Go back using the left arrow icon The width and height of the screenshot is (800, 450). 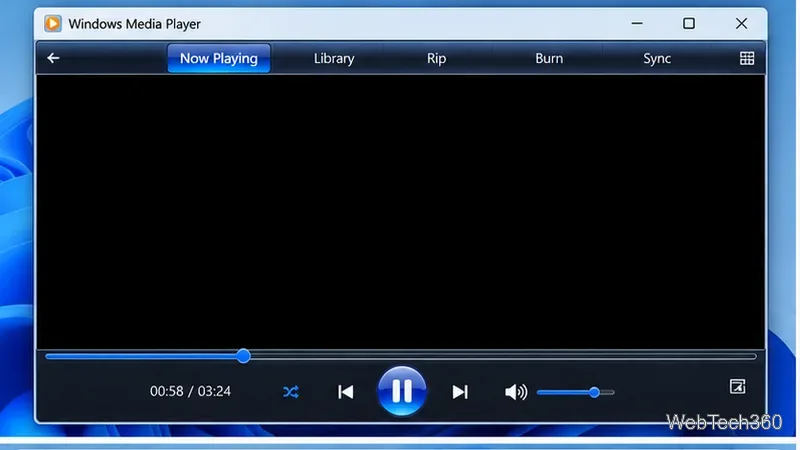click(53, 58)
